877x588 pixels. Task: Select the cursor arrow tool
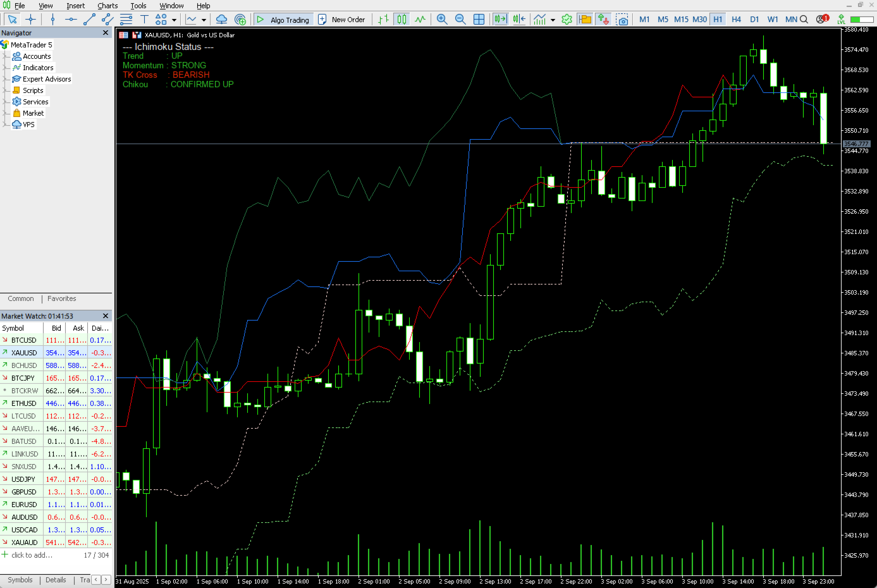(x=13, y=20)
